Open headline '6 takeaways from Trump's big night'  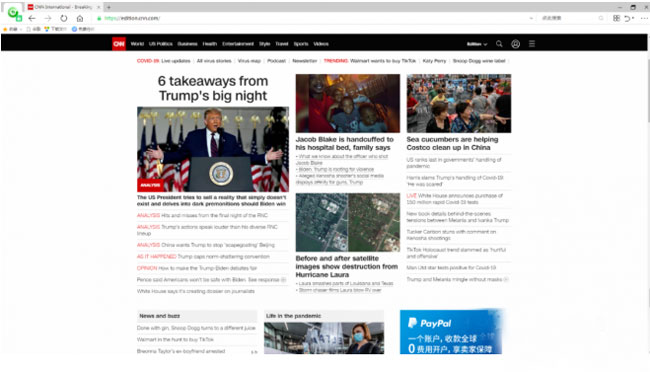click(213, 88)
